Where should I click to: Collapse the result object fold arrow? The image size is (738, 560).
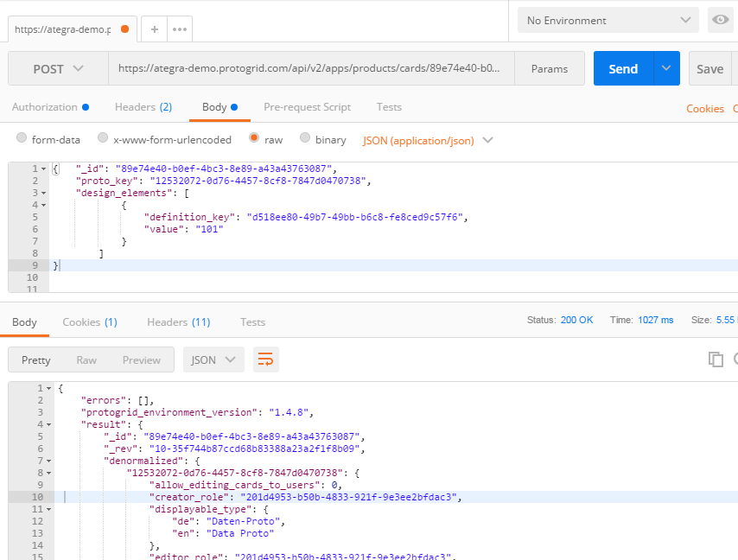[49, 424]
